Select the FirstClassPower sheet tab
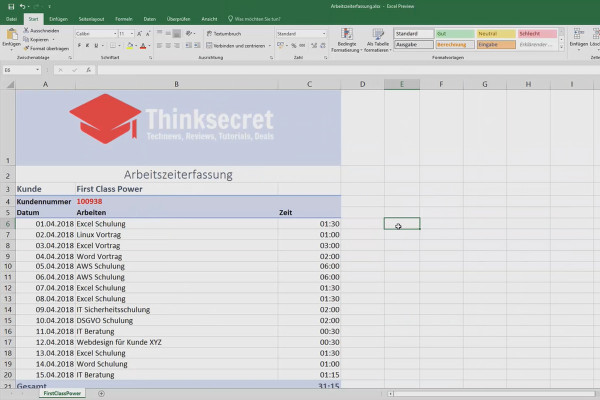Viewport: 600px width, 400px height. coord(62,393)
